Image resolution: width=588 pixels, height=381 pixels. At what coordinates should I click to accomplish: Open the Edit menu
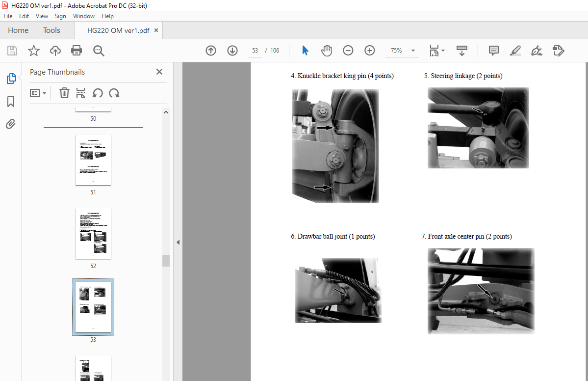[24, 16]
